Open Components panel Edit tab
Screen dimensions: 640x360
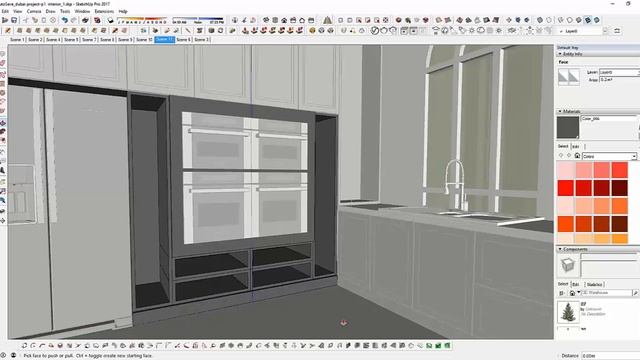[x=576, y=284]
